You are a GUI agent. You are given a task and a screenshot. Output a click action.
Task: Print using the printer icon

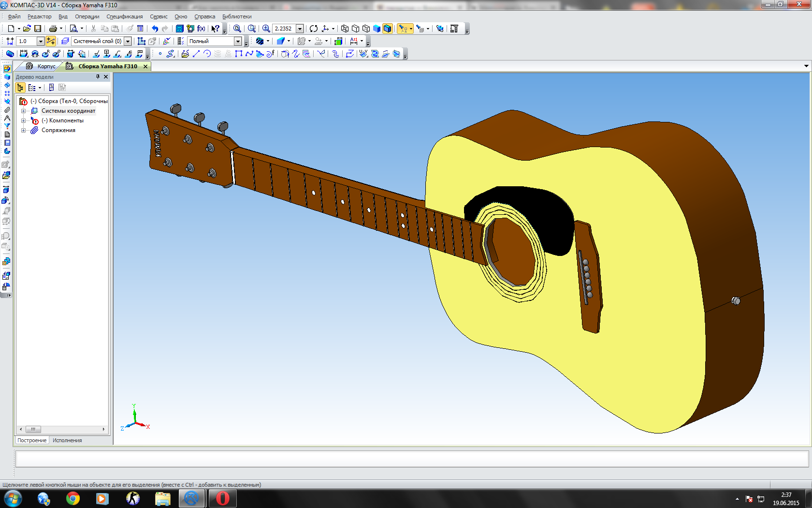pyautogui.click(x=53, y=29)
